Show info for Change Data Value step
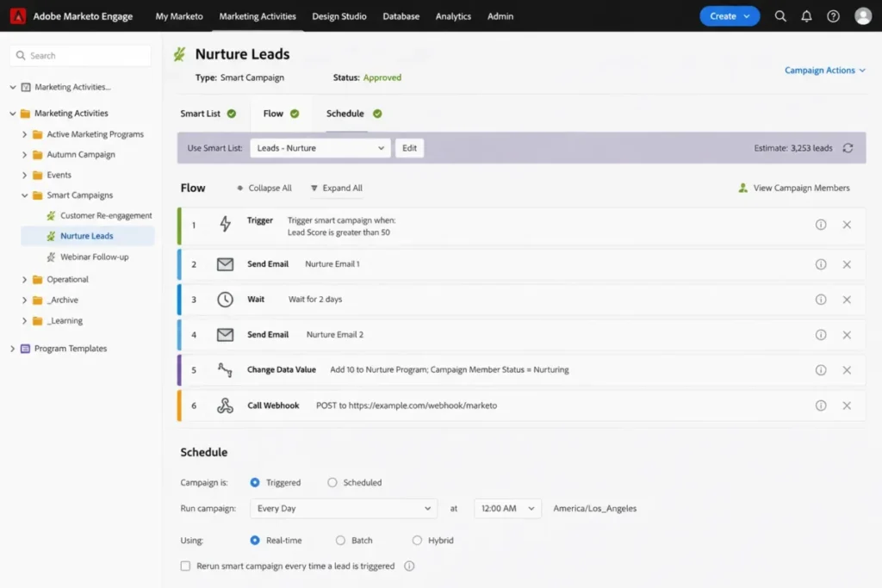Viewport: 882px width, 588px height. click(821, 370)
